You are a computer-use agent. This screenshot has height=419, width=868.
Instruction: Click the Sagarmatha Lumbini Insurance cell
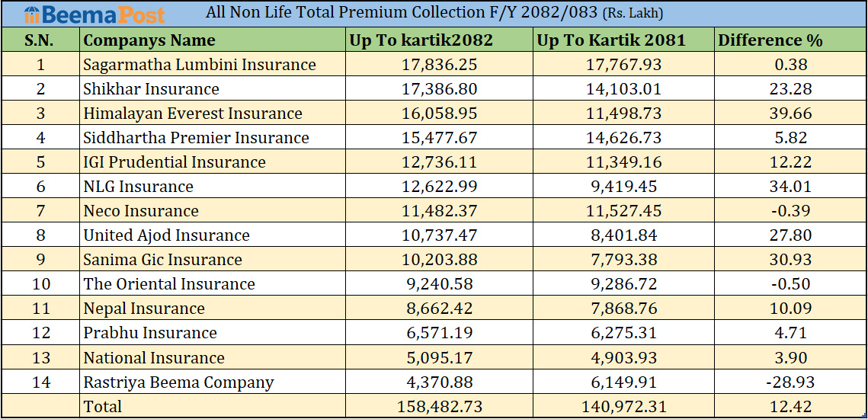pos(200,65)
